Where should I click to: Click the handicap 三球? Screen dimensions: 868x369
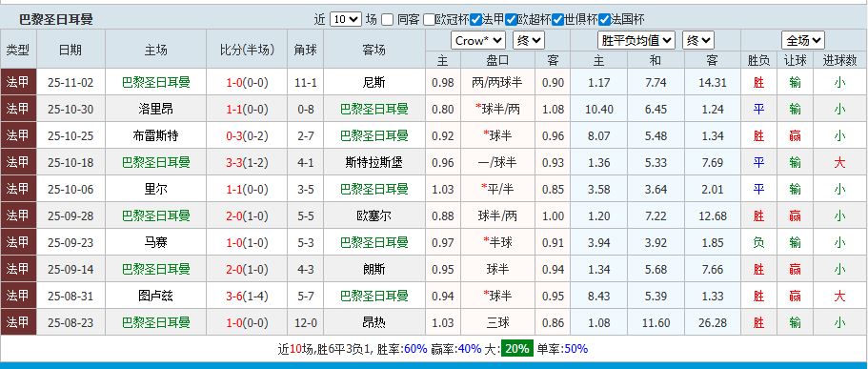[497, 322]
